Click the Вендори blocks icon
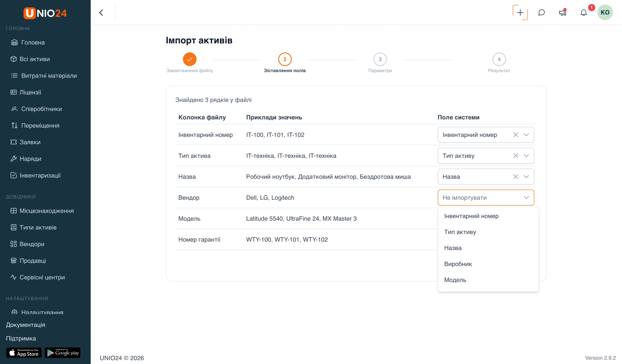 click(x=14, y=244)
